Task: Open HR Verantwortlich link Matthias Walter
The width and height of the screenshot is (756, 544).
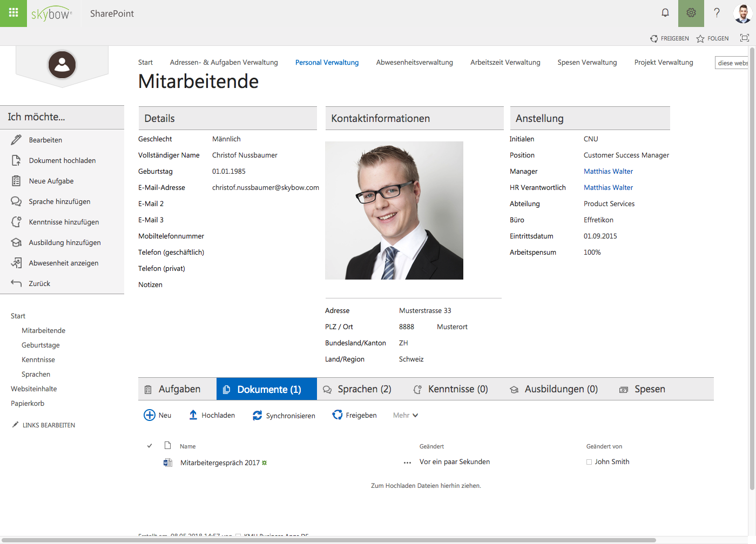Action: [x=608, y=187]
